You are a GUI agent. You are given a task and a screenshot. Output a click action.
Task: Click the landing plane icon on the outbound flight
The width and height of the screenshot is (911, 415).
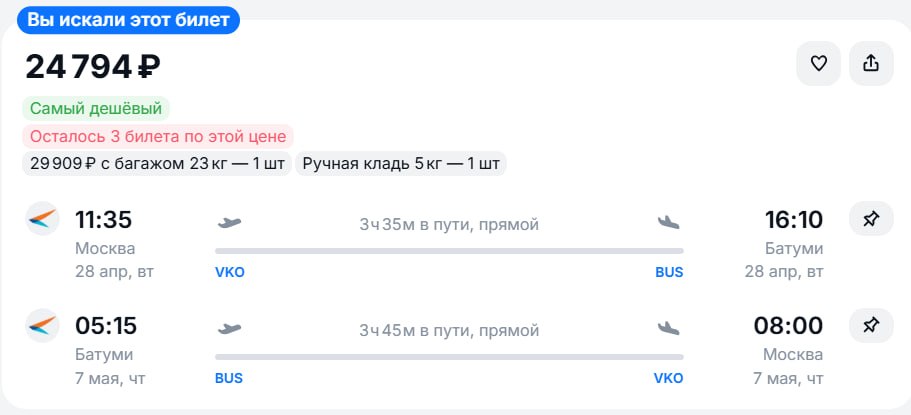pos(669,222)
